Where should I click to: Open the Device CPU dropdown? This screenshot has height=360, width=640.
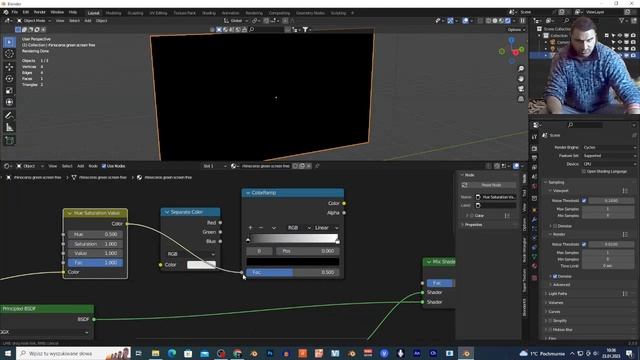[x=609, y=164]
